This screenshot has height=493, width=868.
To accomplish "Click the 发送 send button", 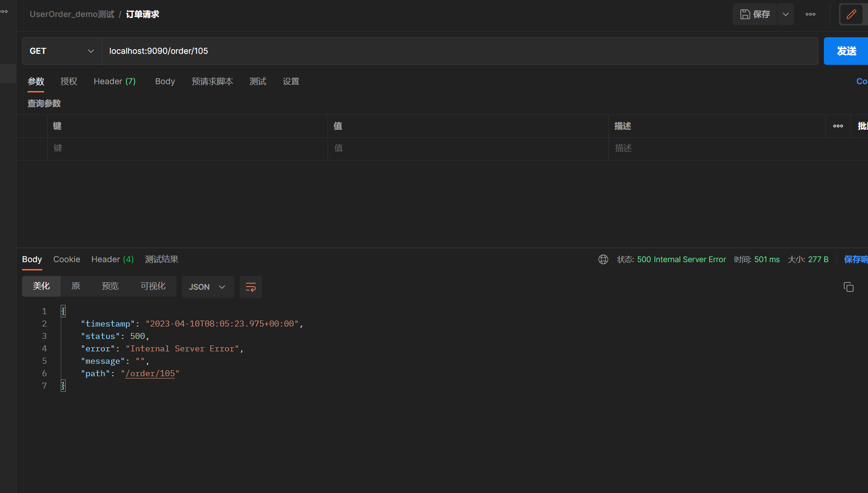I will point(846,51).
